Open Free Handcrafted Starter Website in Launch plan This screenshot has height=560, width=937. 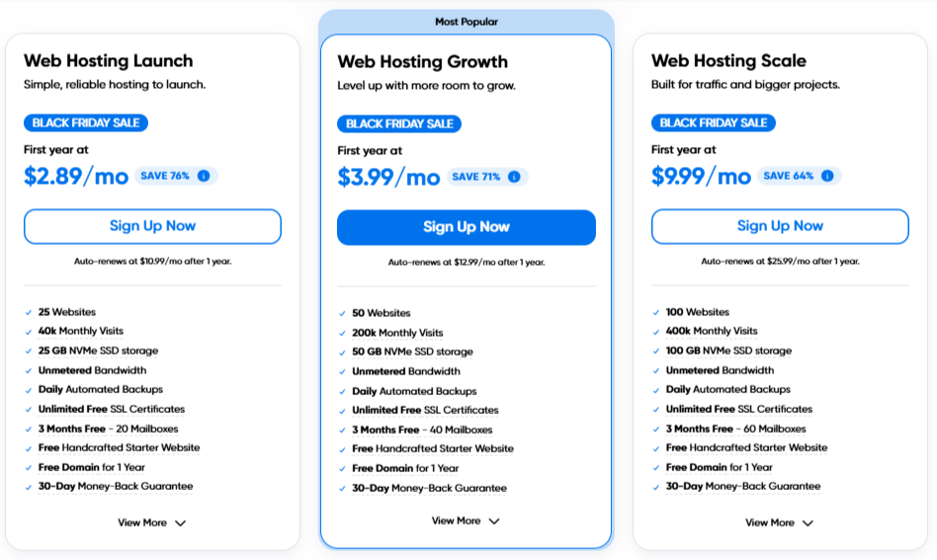pyautogui.click(x=119, y=447)
